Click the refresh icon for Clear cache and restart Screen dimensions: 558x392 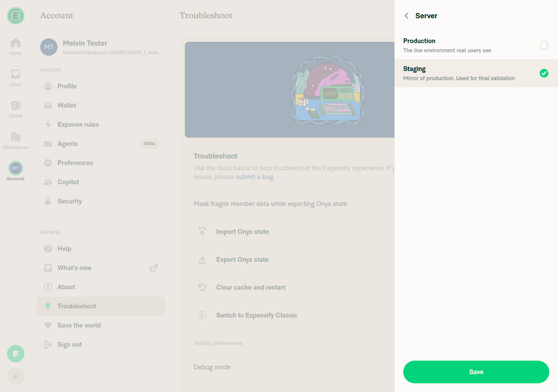[x=202, y=287]
